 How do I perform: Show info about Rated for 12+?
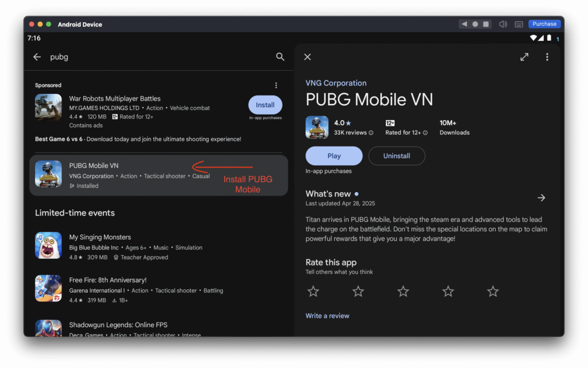tap(425, 133)
